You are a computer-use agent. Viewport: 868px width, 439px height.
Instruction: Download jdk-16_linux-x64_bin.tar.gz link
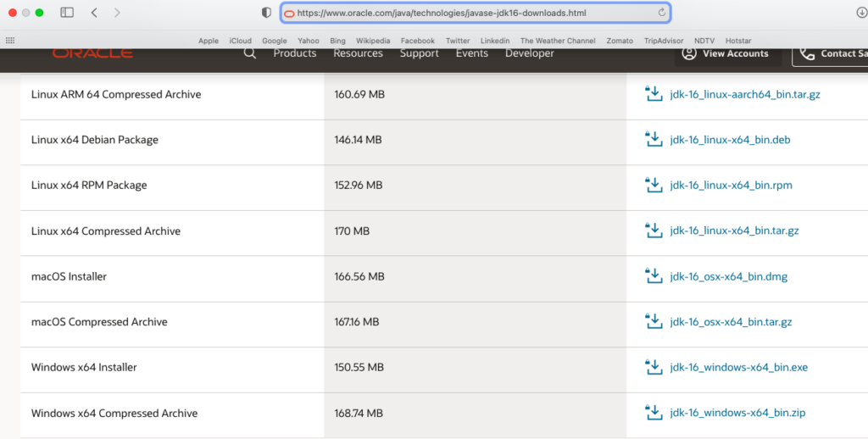click(734, 231)
